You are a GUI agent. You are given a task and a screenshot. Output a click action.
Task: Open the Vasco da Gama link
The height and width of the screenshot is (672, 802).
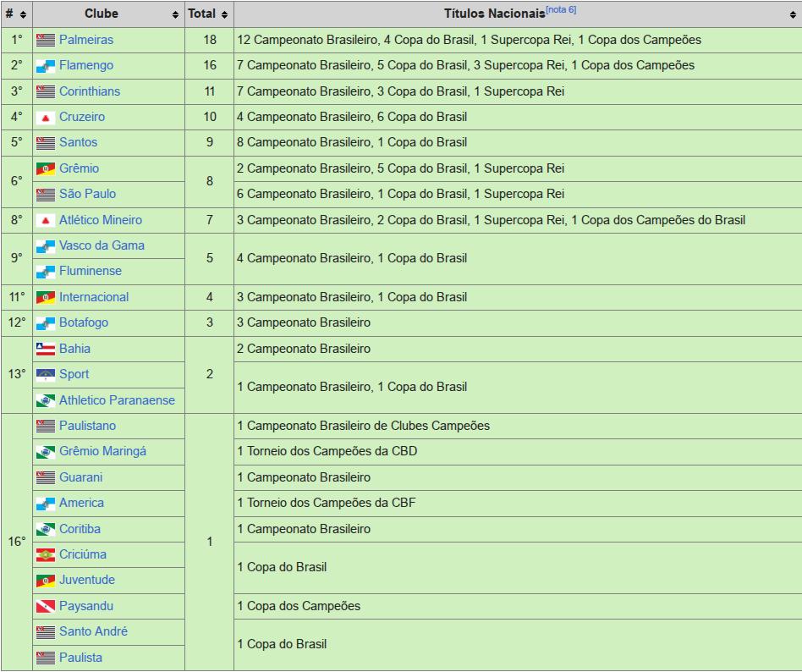tap(102, 245)
